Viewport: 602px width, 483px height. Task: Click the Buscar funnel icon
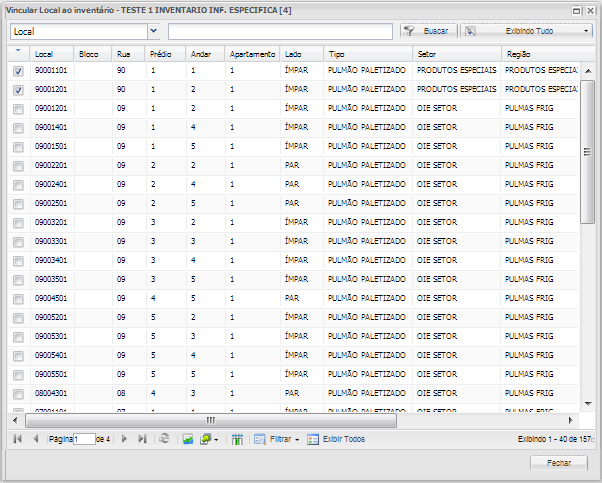[410, 31]
